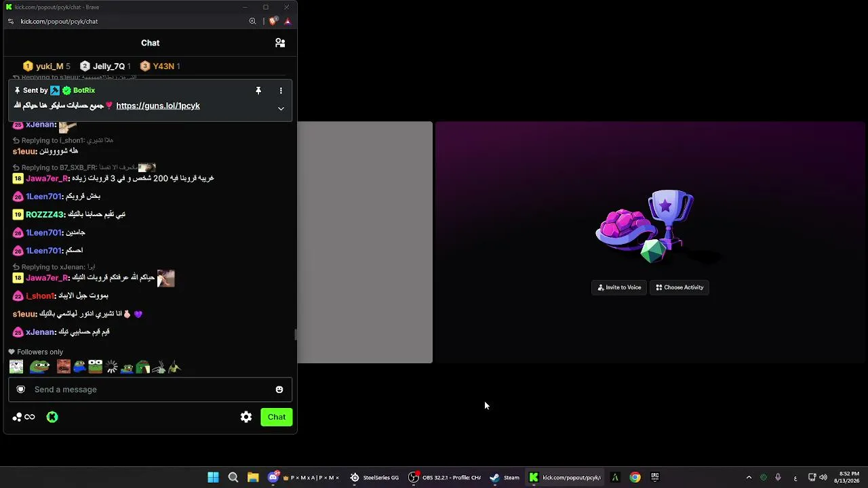Image resolution: width=868 pixels, height=488 pixels.
Task: Open Google Chrome from the taskbar
Action: pos(635,477)
